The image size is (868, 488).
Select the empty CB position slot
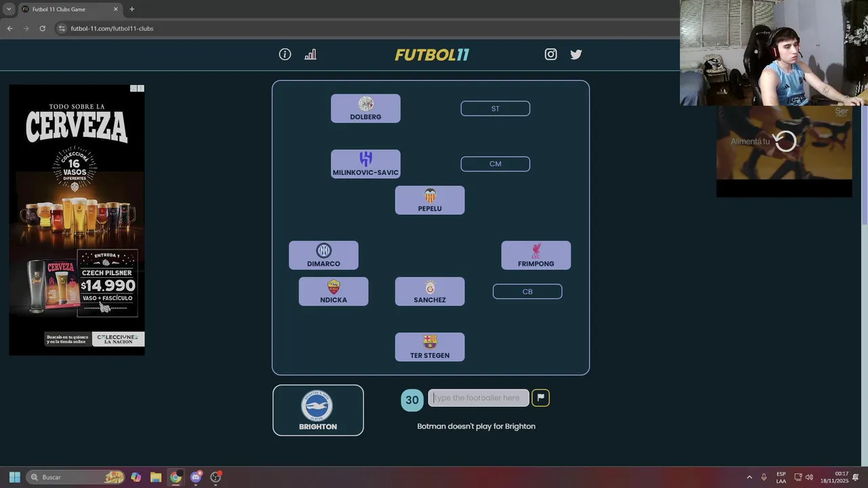(527, 291)
